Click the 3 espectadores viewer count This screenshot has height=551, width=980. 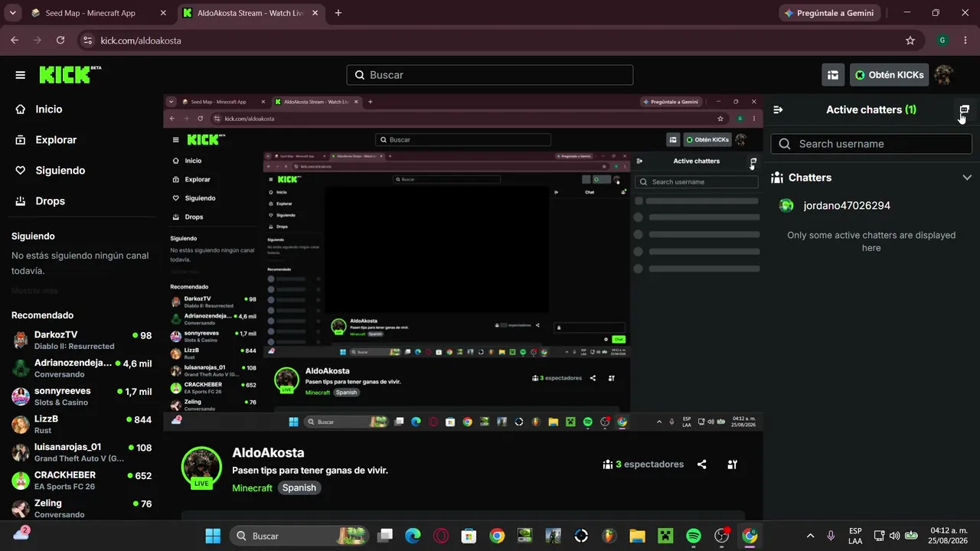[643, 465]
